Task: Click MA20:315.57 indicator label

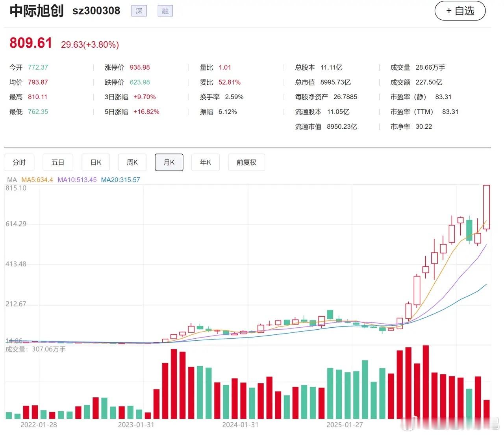Action: pos(120,180)
